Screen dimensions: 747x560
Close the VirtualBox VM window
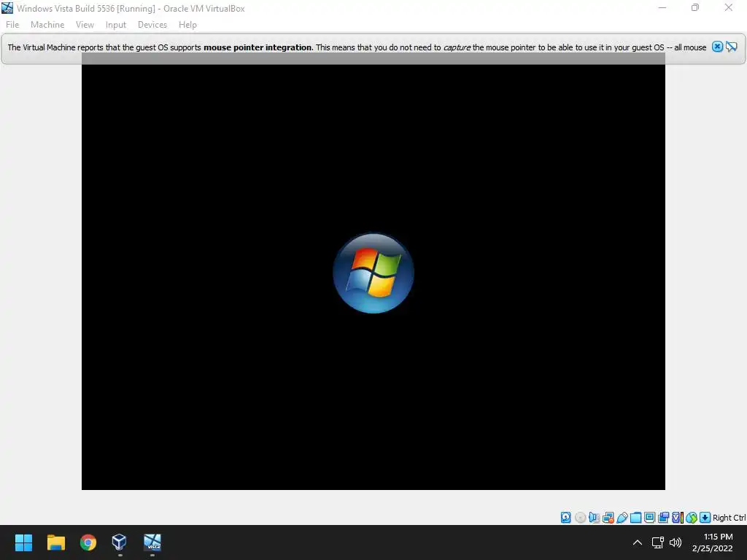[729, 7]
